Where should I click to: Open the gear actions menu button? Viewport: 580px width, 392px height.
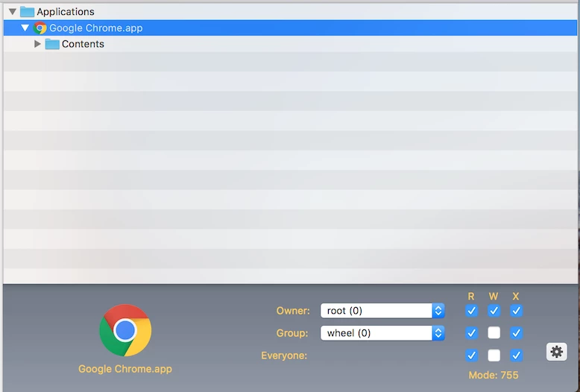tap(557, 352)
